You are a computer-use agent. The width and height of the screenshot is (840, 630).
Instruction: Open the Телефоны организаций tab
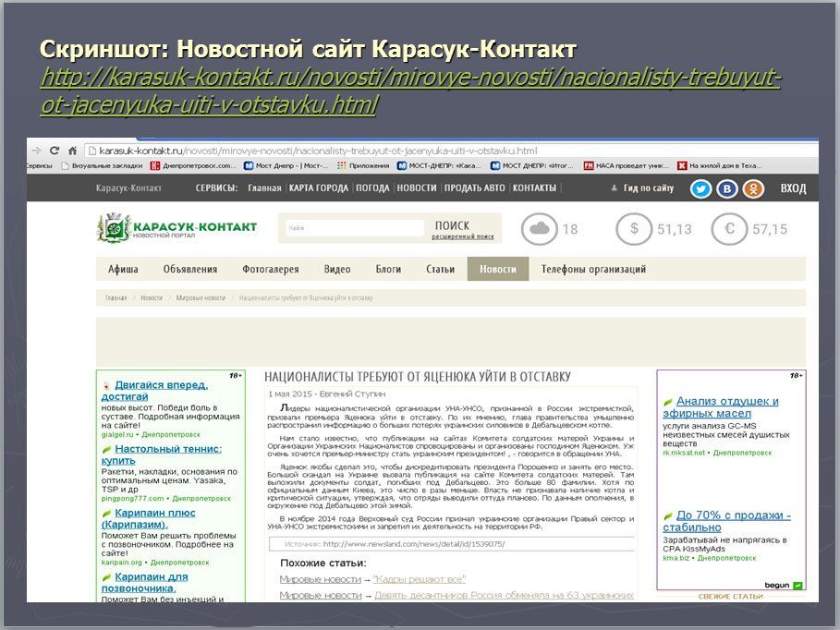click(x=593, y=270)
